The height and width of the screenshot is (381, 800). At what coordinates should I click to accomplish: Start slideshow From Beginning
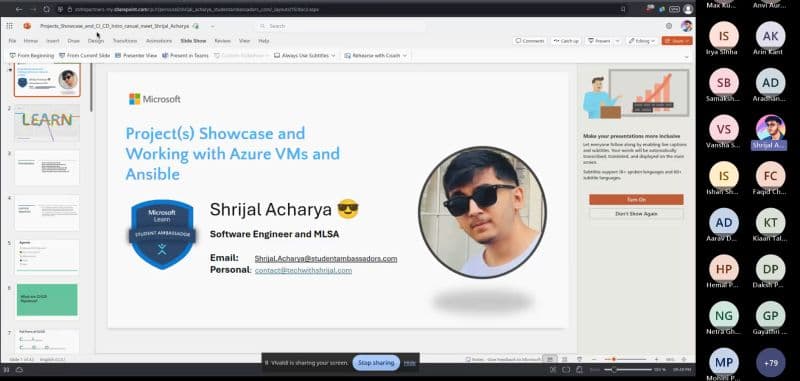coord(32,55)
